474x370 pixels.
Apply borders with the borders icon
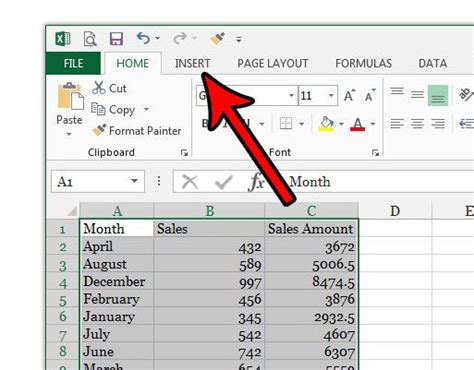(x=286, y=124)
